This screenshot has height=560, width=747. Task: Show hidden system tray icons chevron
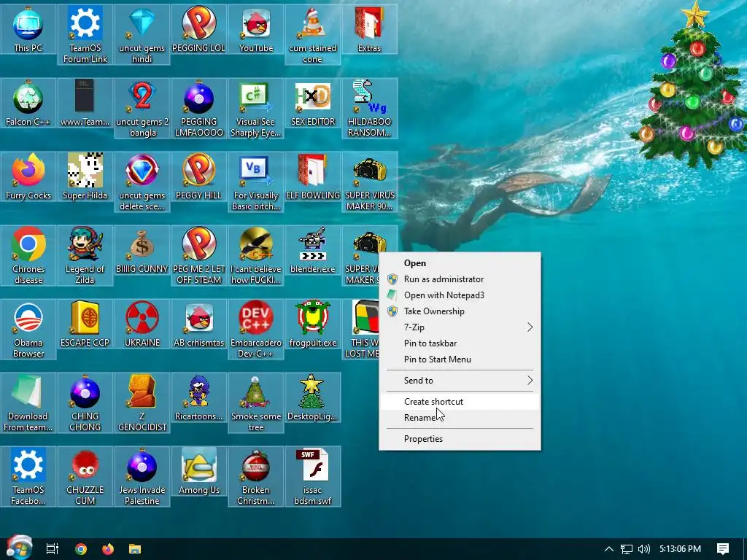coord(609,549)
